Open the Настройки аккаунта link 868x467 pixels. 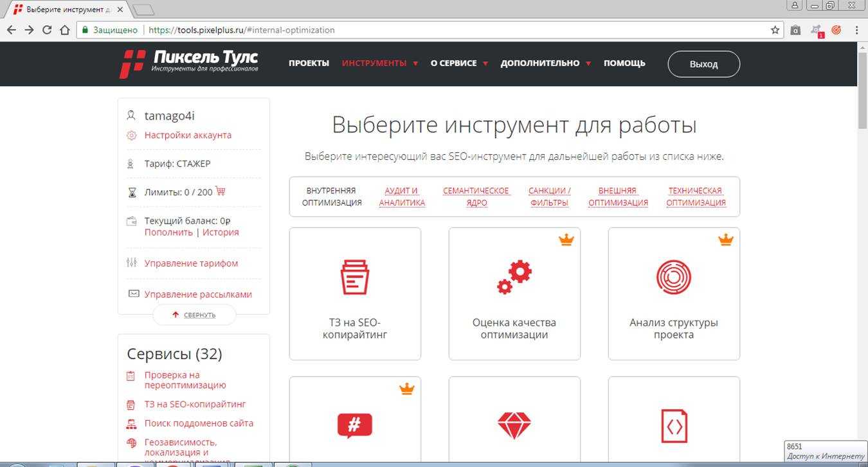188,135
